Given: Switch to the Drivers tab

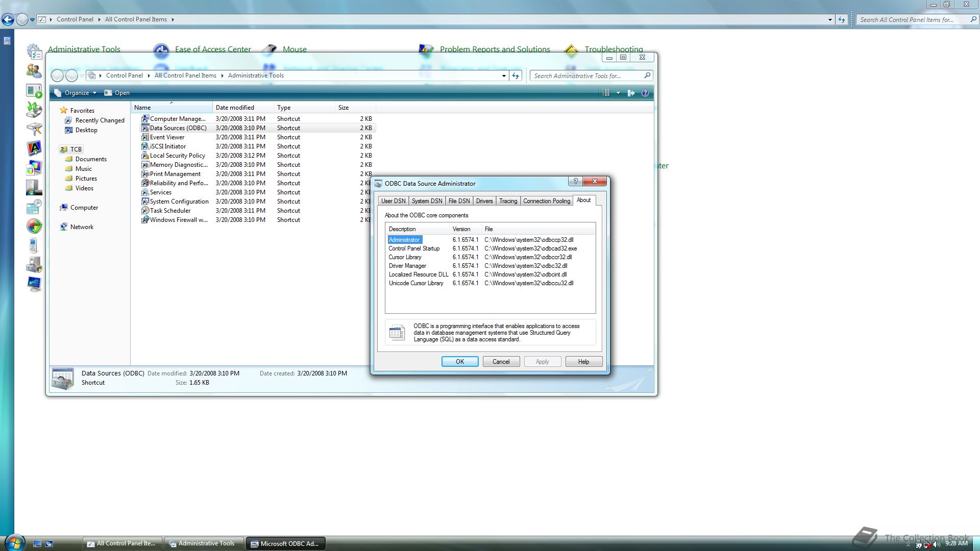Looking at the screenshot, I should pyautogui.click(x=484, y=201).
